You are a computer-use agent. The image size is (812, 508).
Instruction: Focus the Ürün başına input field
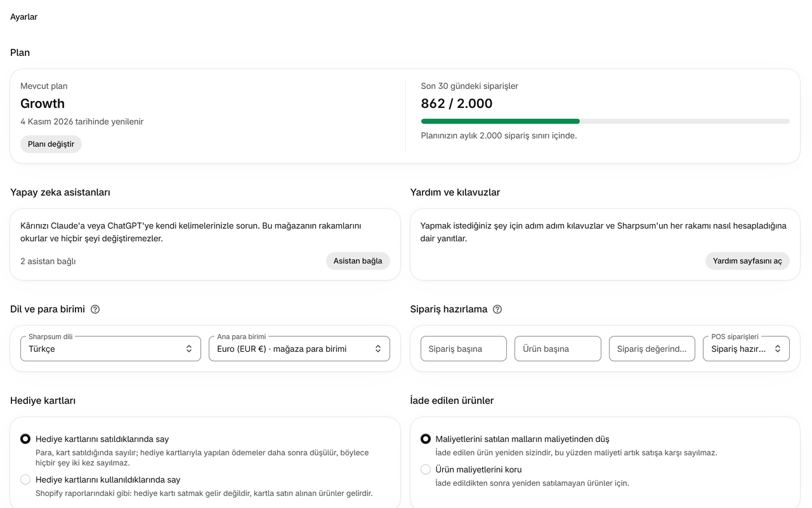pyautogui.click(x=558, y=349)
